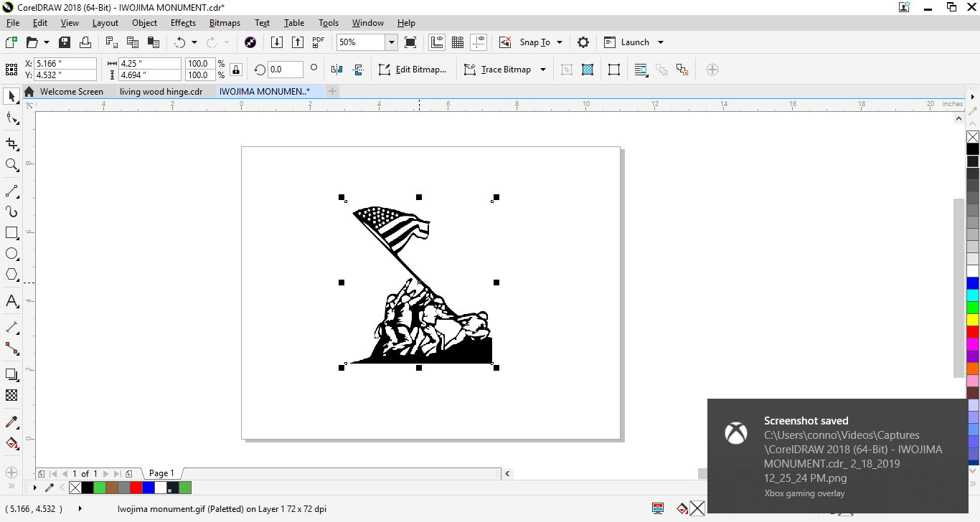Toggle Show grid button

point(457,42)
